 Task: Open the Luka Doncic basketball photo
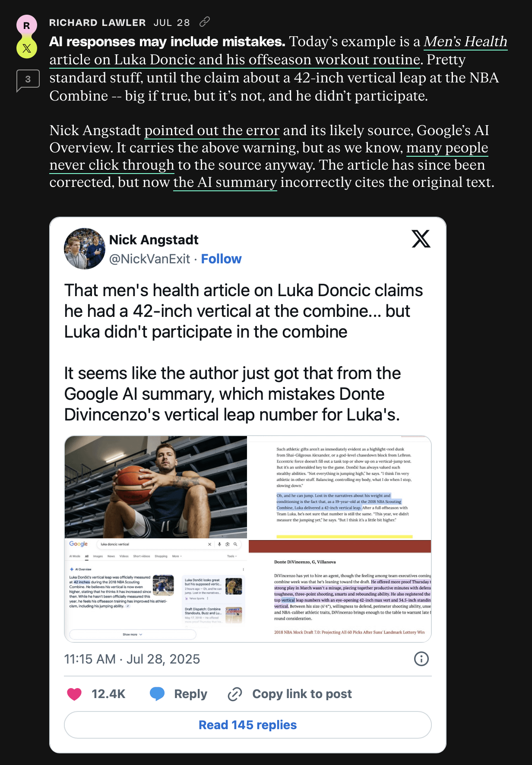pyautogui.click(x=156, y=487)
